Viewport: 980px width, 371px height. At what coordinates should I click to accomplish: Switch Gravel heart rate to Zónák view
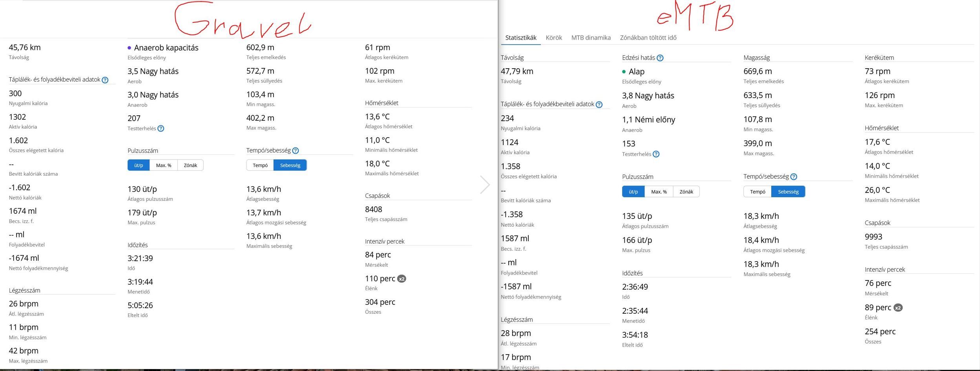tap(190, 165)
